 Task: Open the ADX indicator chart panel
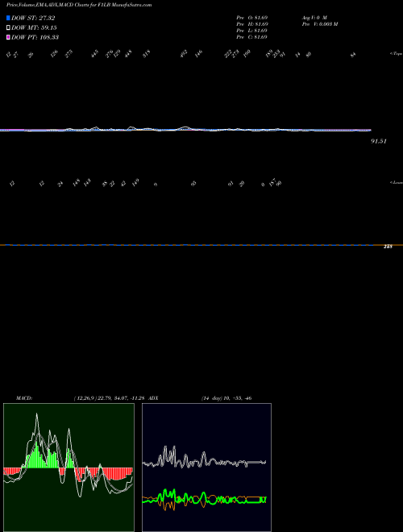coord(206,468)
